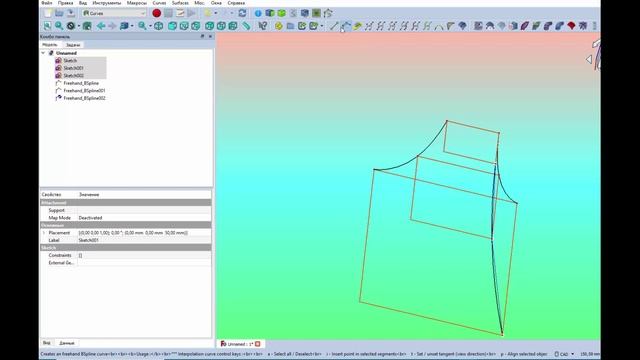The image size is (640, 360).
Task: Create group folder icon
Action: (x=290, y=26)
